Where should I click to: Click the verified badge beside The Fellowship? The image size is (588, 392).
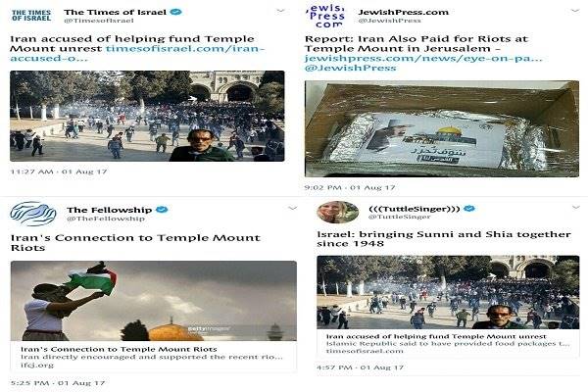coord(162,210)
